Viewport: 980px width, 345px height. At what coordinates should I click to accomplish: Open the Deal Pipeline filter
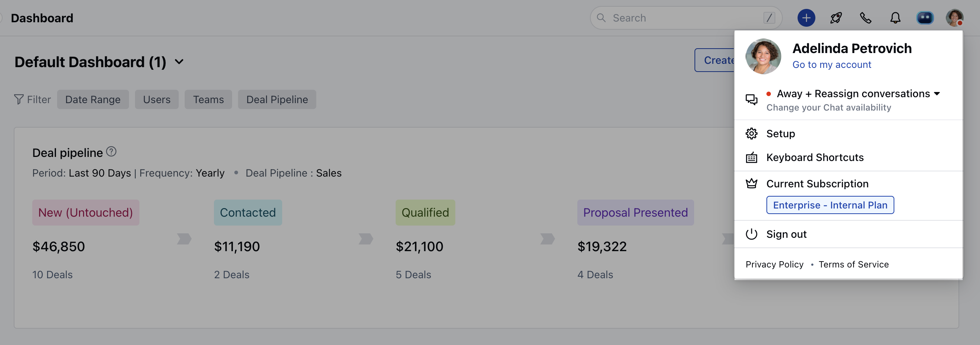277,99
